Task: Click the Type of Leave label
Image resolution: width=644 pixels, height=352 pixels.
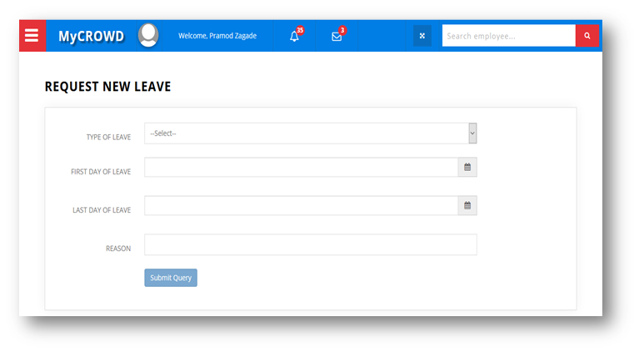Action: point(108,137)
